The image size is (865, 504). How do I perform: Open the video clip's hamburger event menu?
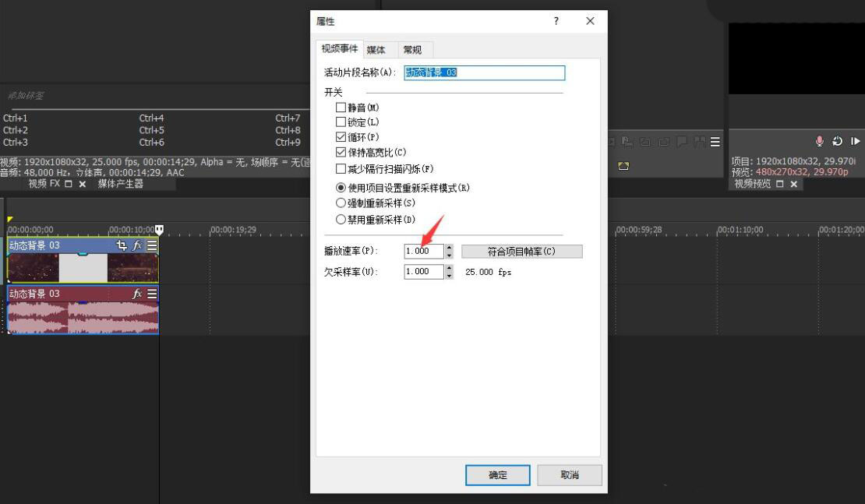tap(153, 244)
